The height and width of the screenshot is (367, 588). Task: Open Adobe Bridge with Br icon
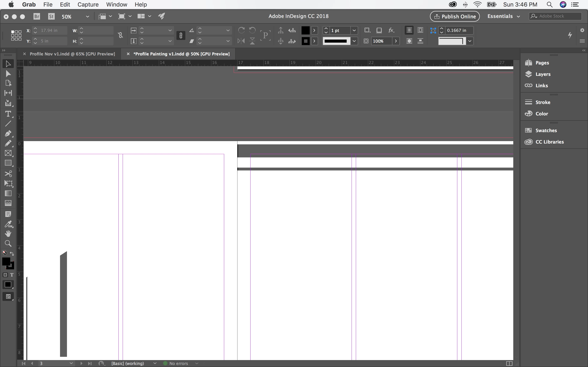(37, 16)
